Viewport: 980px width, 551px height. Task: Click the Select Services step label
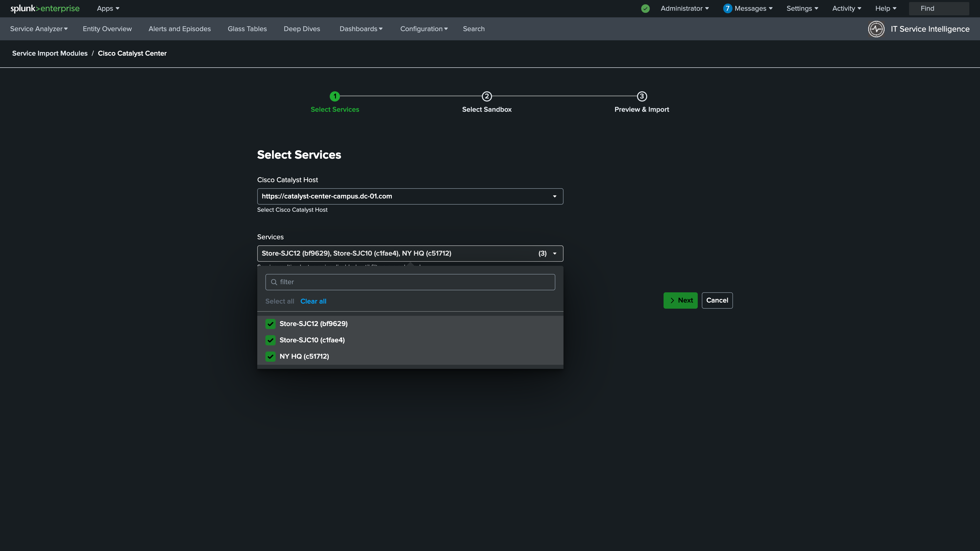click(335, 109)
